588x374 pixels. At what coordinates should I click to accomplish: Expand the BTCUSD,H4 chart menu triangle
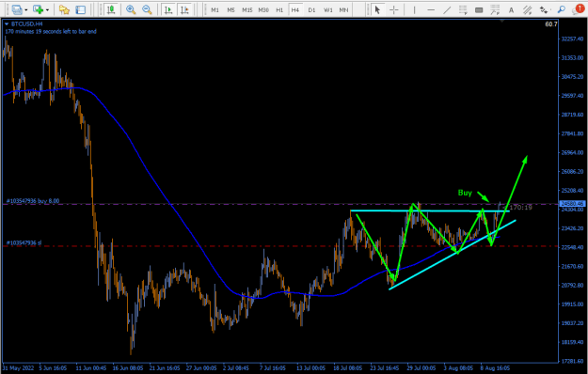[7, 23]
